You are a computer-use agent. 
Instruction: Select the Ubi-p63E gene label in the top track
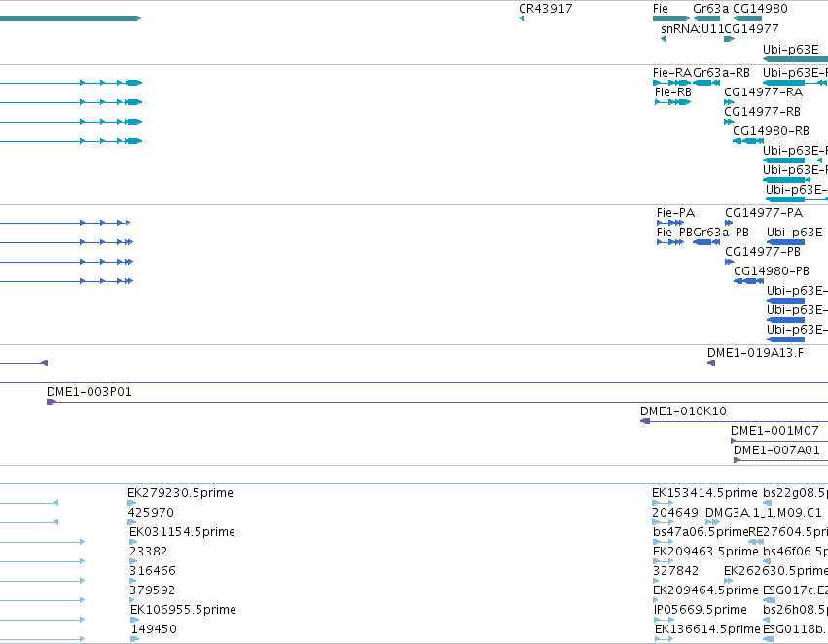(x=790, y=49)
